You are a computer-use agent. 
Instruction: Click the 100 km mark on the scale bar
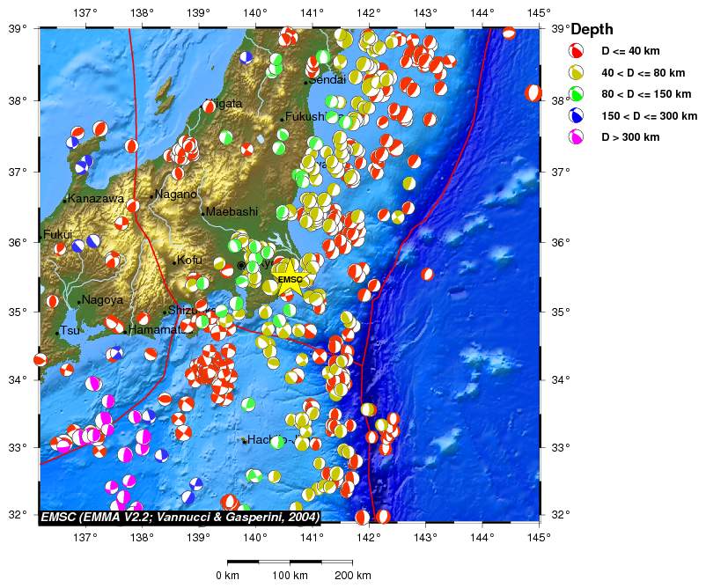[290, 576]
